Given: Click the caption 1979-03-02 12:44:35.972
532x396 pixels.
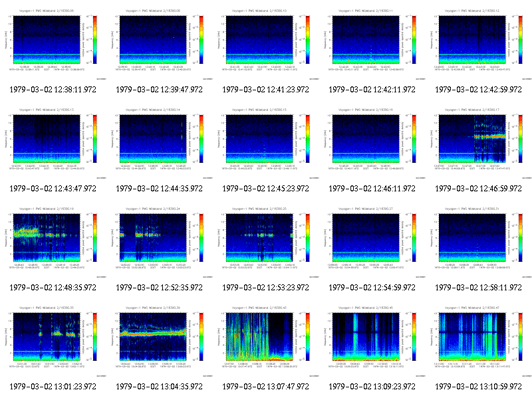Looking at the screenshot, I should pos(159,189).
